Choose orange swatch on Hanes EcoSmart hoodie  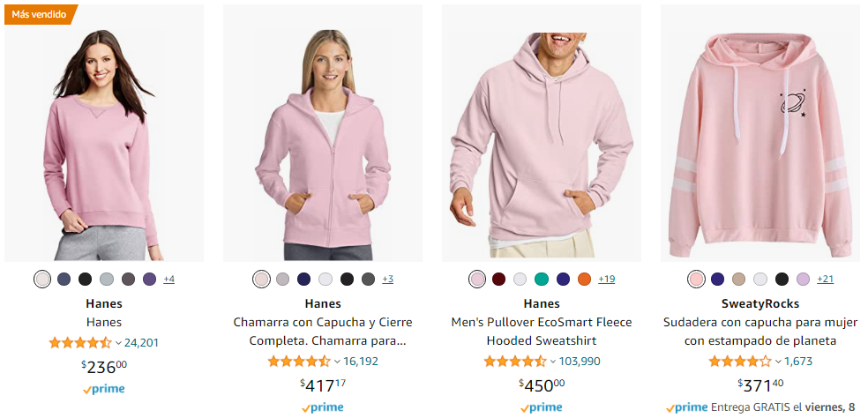(585, 279)
